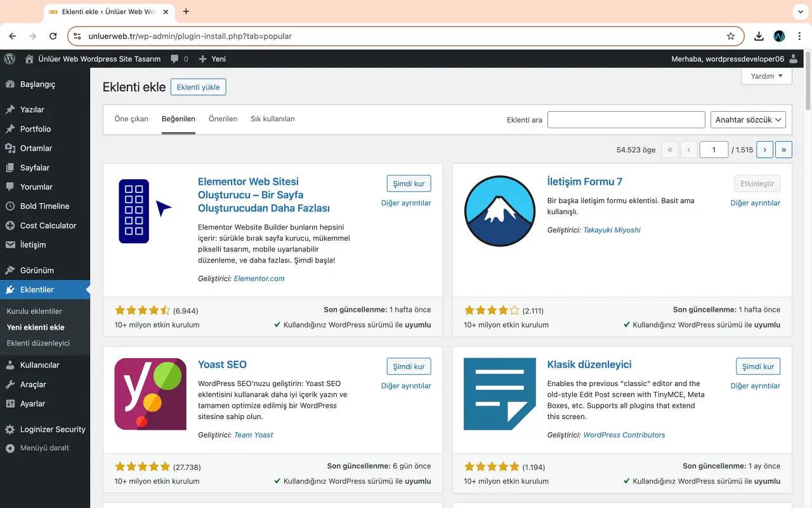Bookmark page with the star icon
This screenshot has height=508, width=812.
pyautogui.click(x=731, y=36)
